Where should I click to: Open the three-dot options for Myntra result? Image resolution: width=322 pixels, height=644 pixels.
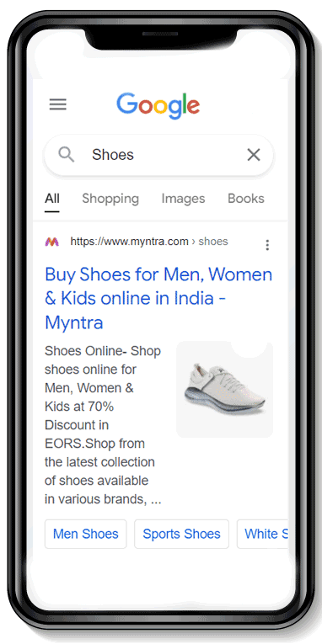[x=267, y=245]
